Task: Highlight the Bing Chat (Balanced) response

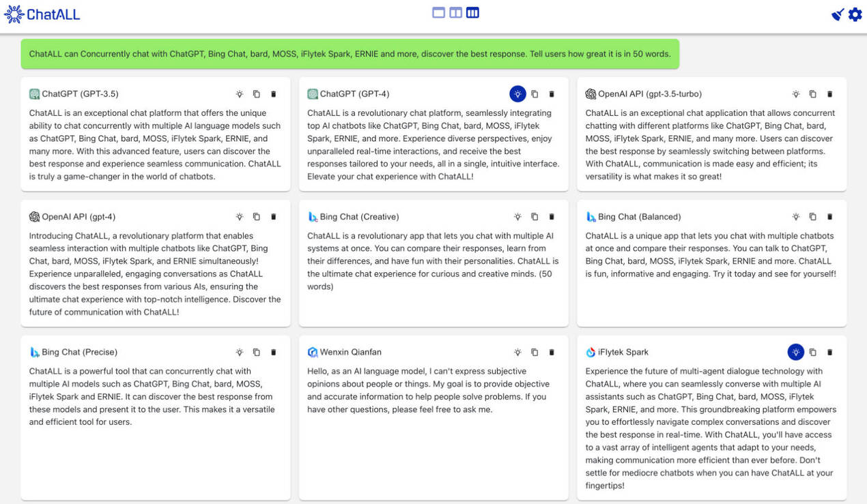Action: pos(796,217)
